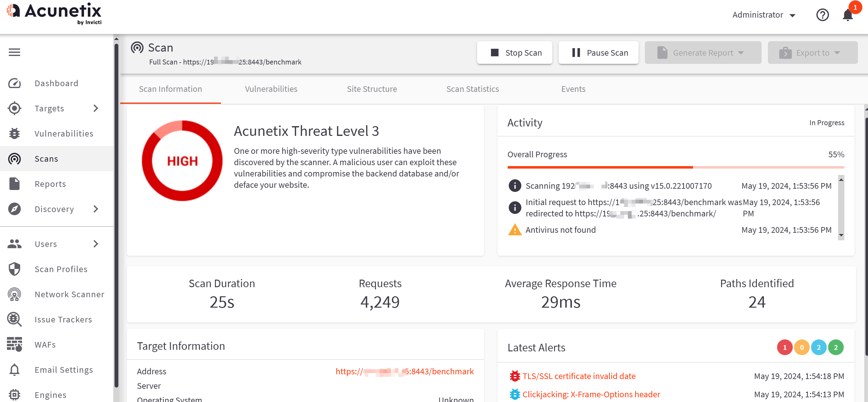Open notifications bell icon
Screen dimensions: 868x402
coord(848,15)
